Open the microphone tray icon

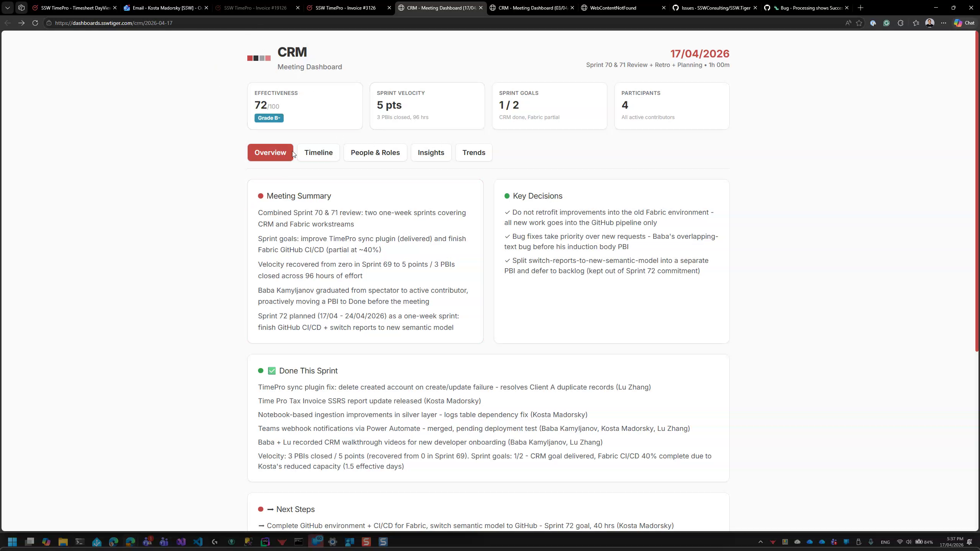(871, 542)
